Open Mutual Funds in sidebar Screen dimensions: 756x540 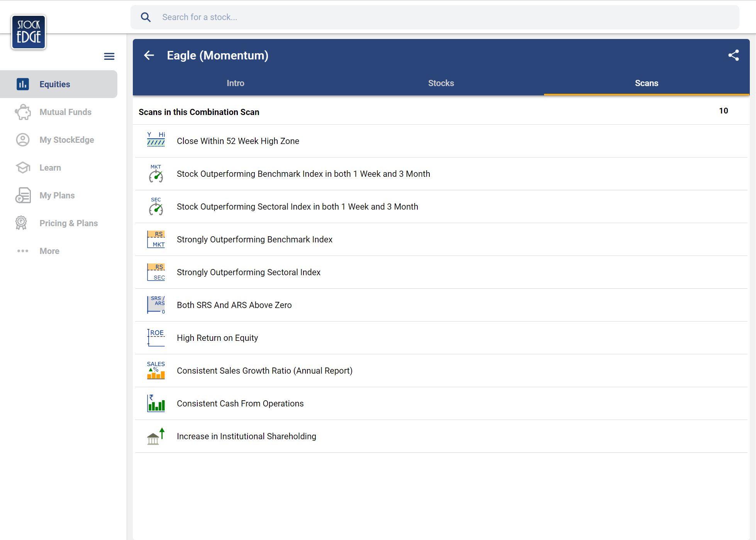click(x=65, y=112)
